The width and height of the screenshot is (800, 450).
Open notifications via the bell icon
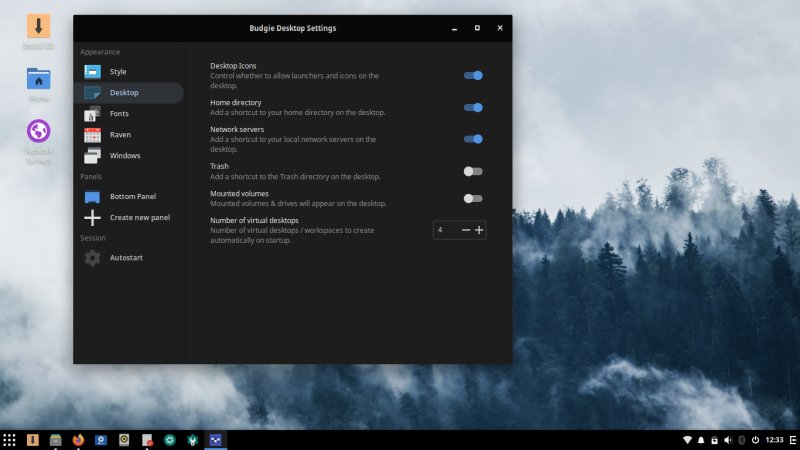point(701,440)
